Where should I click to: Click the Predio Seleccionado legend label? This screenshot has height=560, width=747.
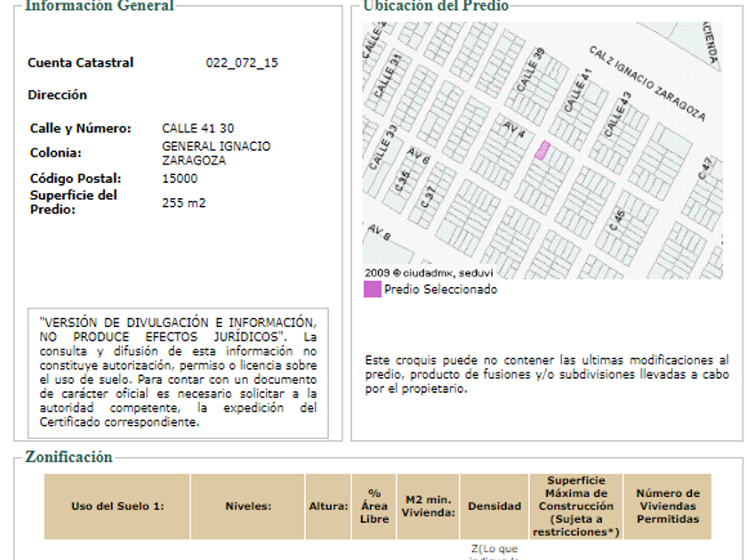(441, 290)
